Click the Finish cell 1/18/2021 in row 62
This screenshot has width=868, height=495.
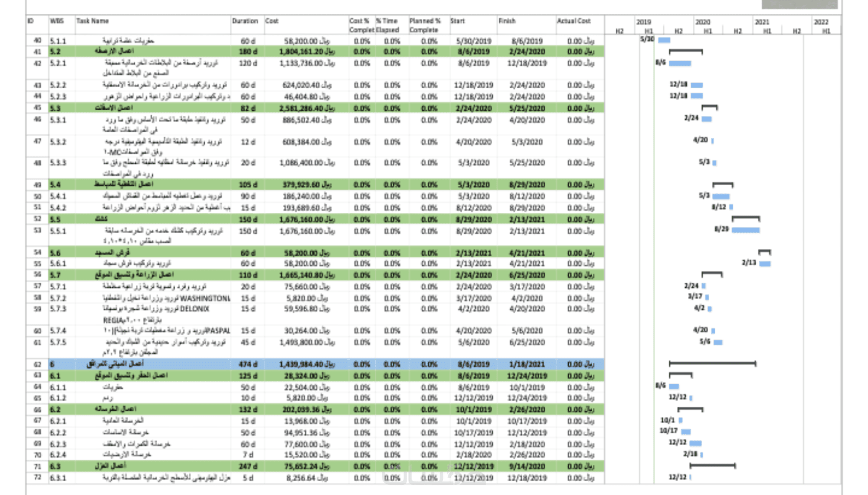(526, 364)
